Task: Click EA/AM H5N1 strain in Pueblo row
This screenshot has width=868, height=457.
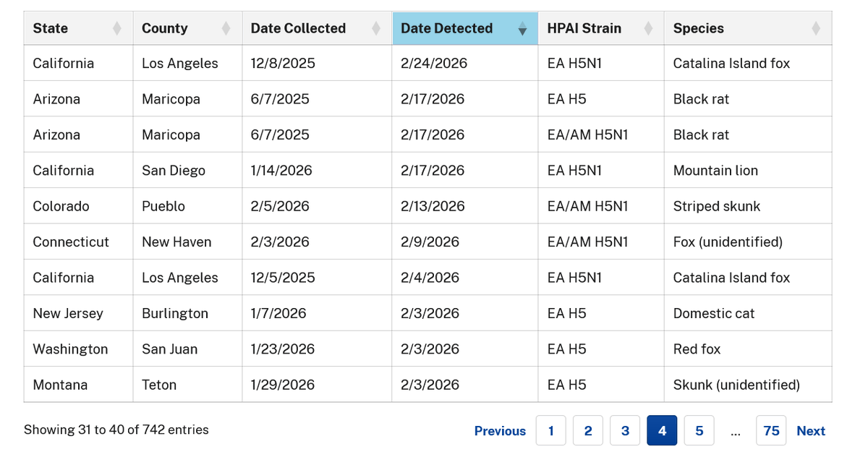Action: click(x=601, y=206)
